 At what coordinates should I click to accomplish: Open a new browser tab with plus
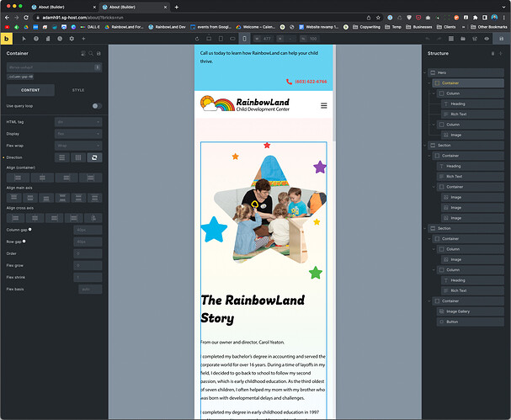pos(176,8)
